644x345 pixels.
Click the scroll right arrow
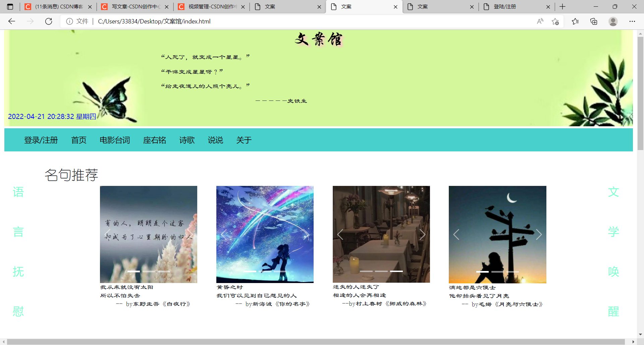point(633,342)
